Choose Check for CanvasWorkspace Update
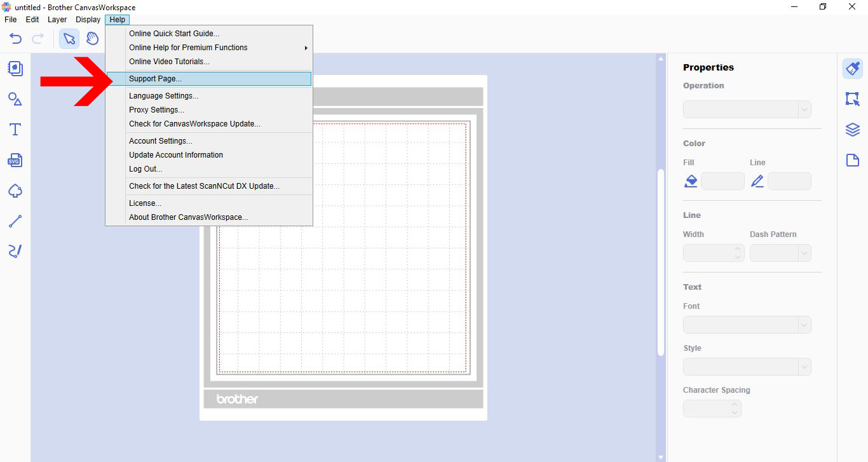 (x=209, y=124)
